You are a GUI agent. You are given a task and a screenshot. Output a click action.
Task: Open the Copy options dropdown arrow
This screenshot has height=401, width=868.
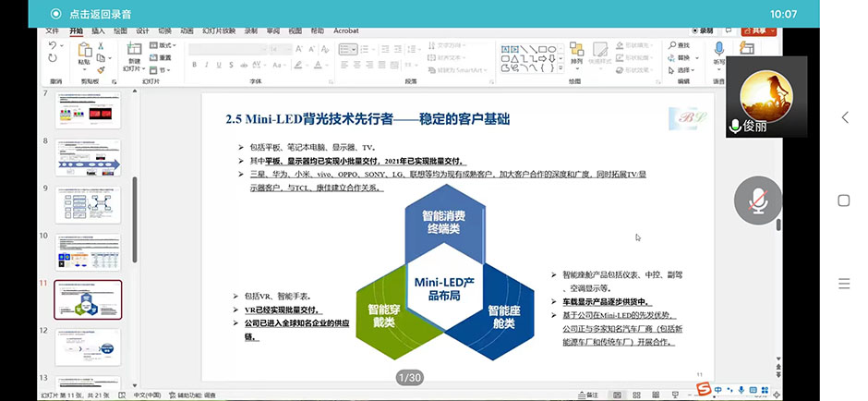click(109, 58)
